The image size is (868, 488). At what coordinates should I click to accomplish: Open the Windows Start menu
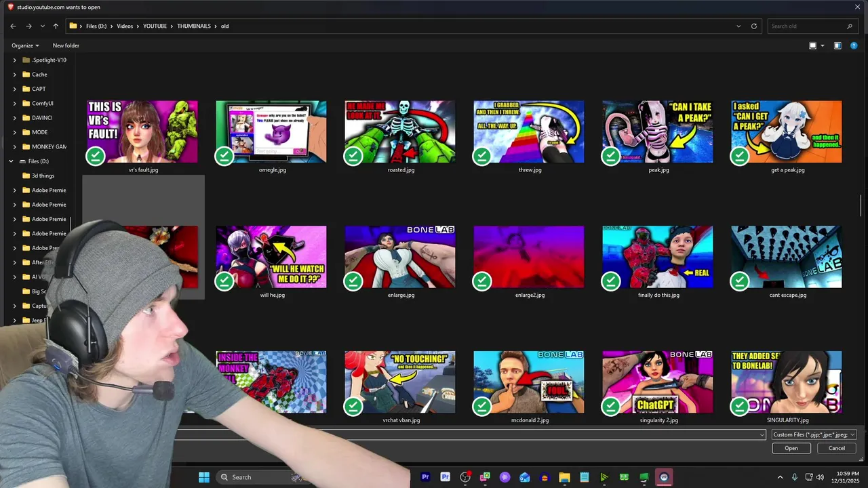point(203,477)
